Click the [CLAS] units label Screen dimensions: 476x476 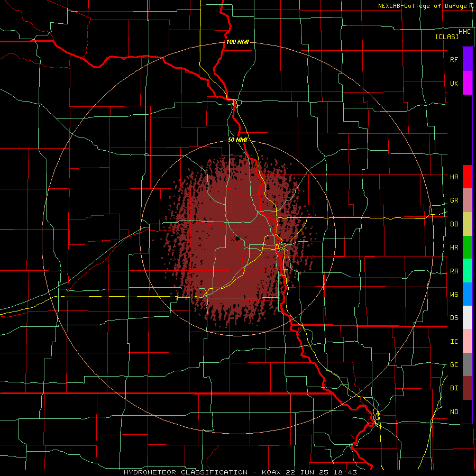(447, 36)
